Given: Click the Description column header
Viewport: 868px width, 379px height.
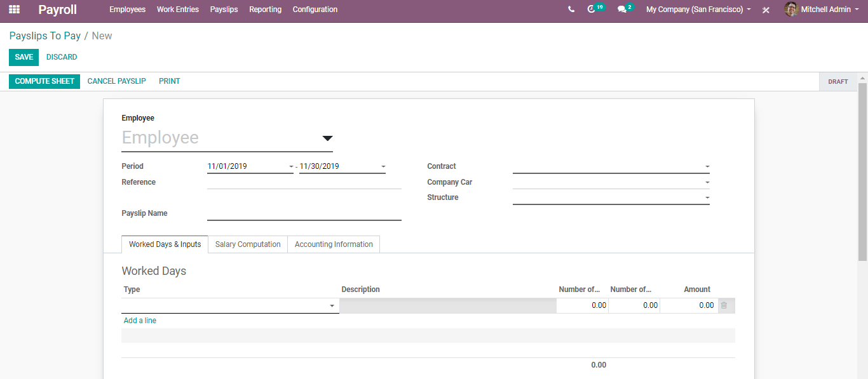Looking at the screenshot, I should pos(360,289).
